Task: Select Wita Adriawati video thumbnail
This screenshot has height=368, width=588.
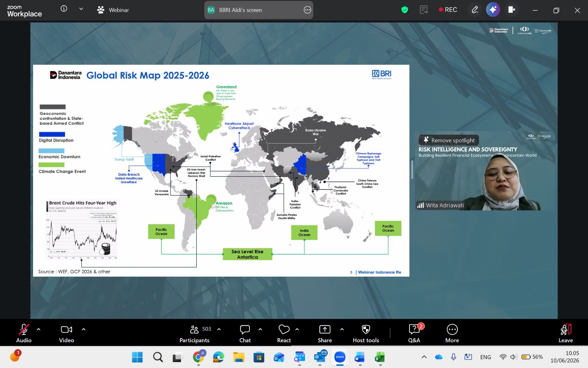Action: (x=485, y=171)
